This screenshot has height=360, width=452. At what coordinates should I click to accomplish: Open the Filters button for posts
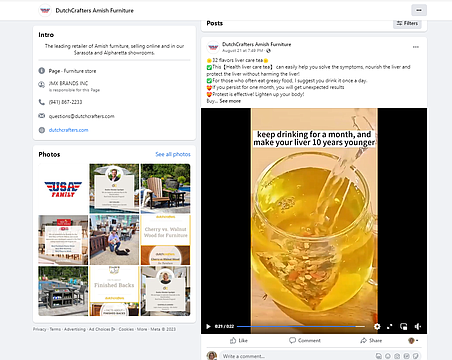pos(407,23)
